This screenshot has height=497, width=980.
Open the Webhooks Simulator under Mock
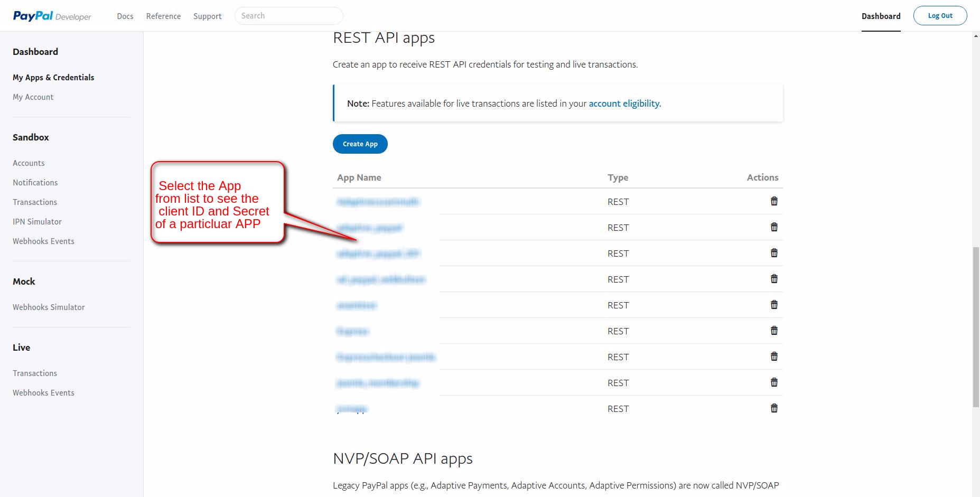point(49,307)
